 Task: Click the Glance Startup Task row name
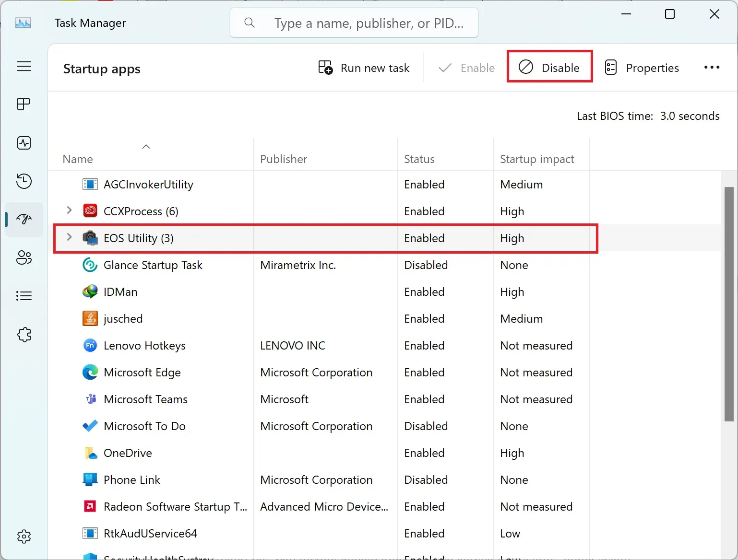click(x=153, y=265)
